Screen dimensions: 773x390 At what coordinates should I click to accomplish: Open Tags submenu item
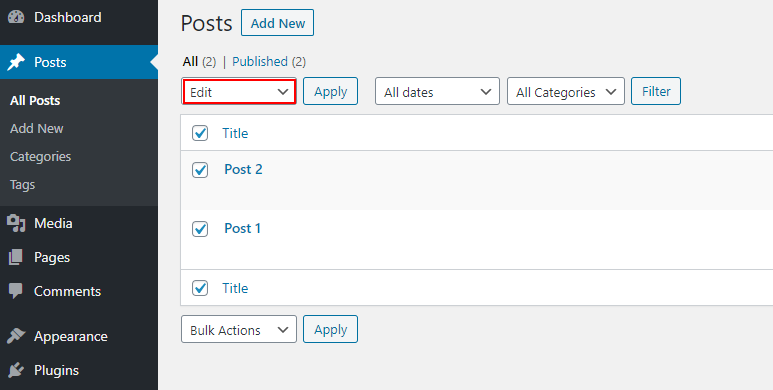22,185
